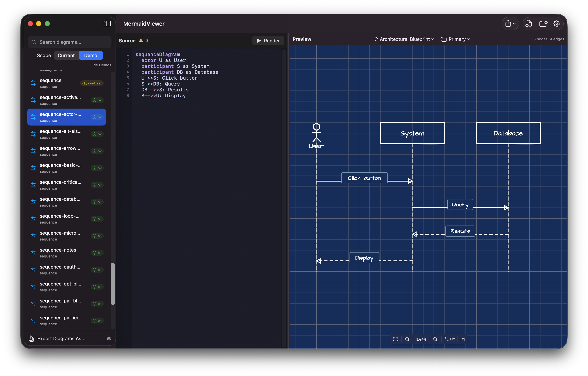This screenshot has width=588, height=376.
Task: Open the sequence diagram with contrast badge
Action: click(66, 83)
